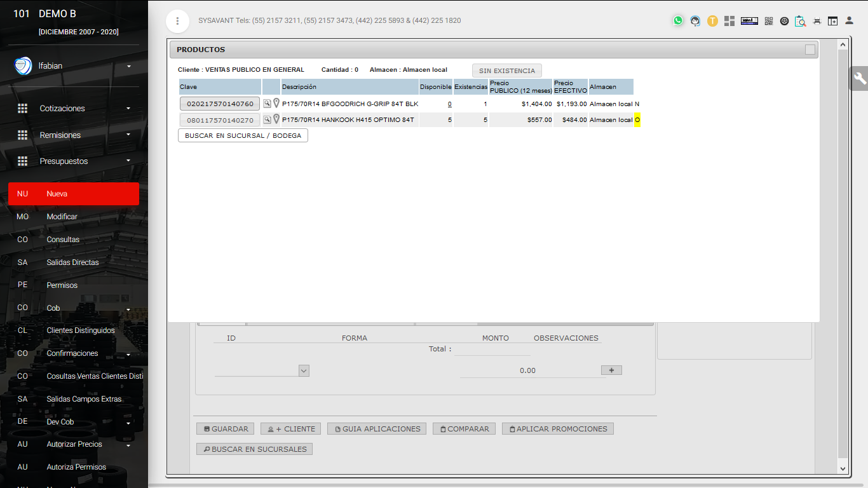This screenshot has height=488, width=868.
Task: Click the barcode label icon in header
Action: pyautogui.click(x=749, y=21)
